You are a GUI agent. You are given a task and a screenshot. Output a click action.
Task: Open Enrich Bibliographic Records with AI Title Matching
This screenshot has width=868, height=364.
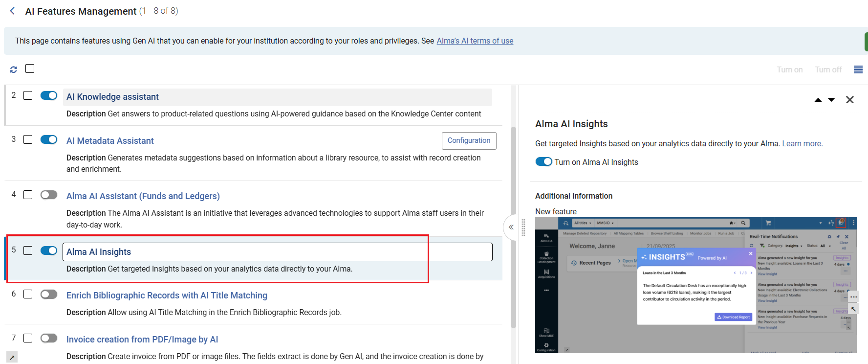coord(167,296)
